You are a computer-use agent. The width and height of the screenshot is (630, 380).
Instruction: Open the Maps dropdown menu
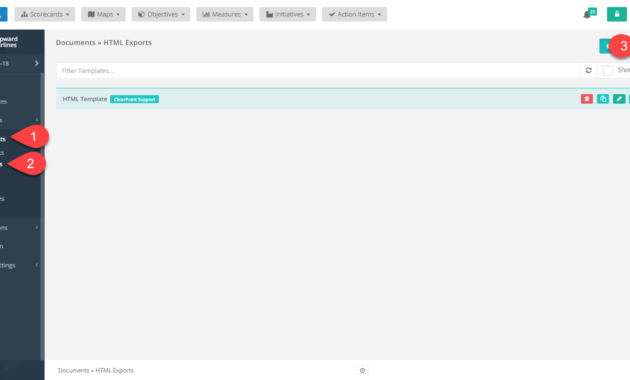(103, 14)
